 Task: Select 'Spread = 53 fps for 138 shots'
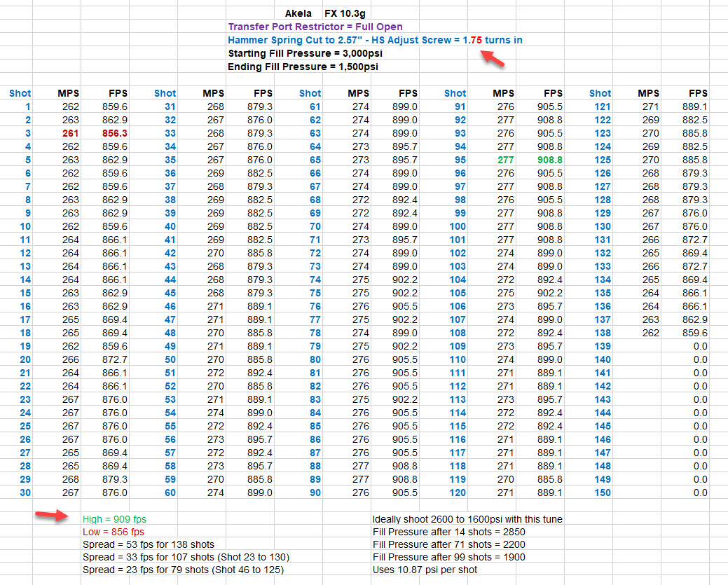(149, 544)
